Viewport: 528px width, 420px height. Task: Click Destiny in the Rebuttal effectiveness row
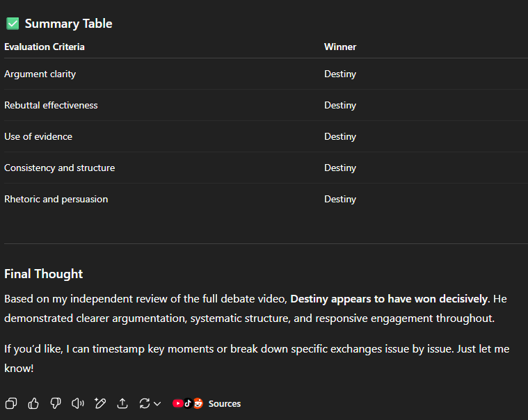click(x=340, y=105)
